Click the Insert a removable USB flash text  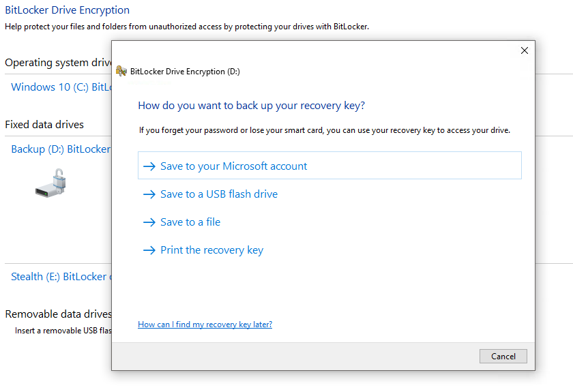click(x=63, y=331)
